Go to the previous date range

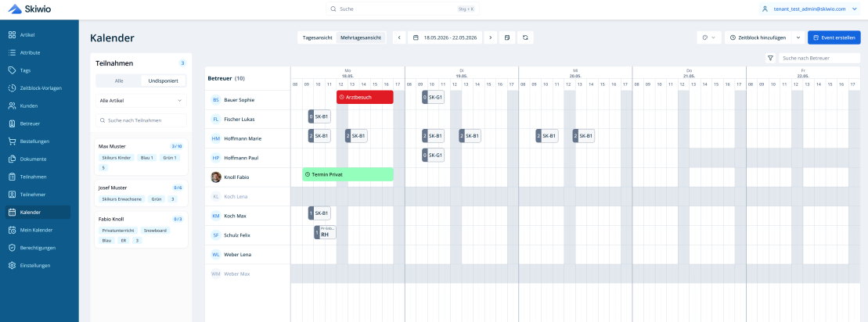click(399, 38)
